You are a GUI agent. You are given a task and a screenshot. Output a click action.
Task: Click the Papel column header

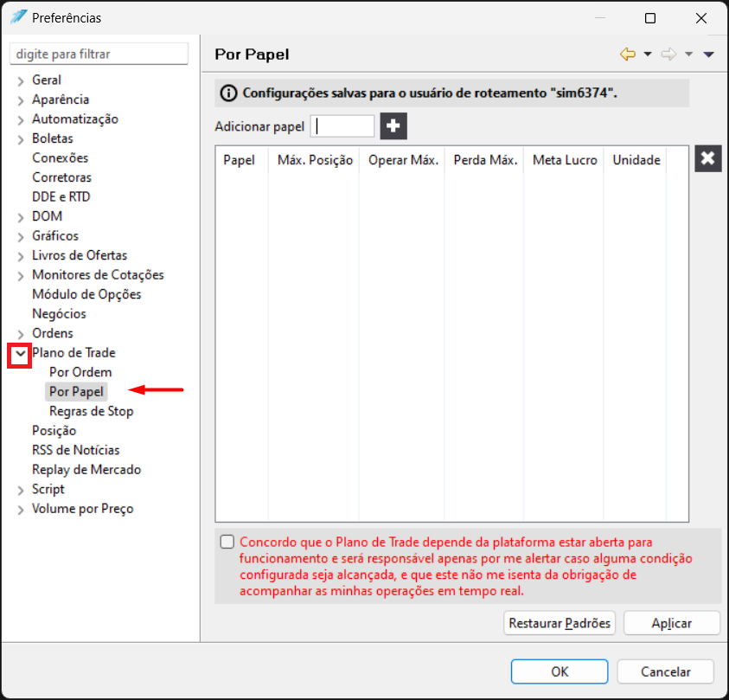[x=239, y=160]
